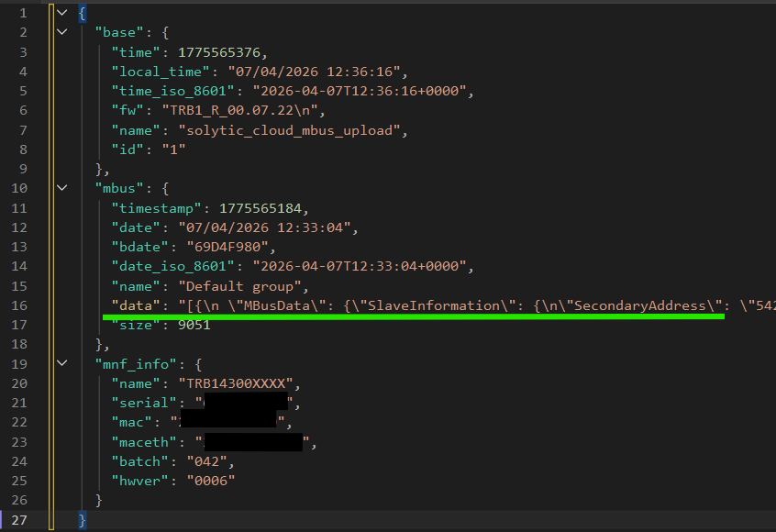Click "SecondaryAddress" in the data string

point(642,305)
